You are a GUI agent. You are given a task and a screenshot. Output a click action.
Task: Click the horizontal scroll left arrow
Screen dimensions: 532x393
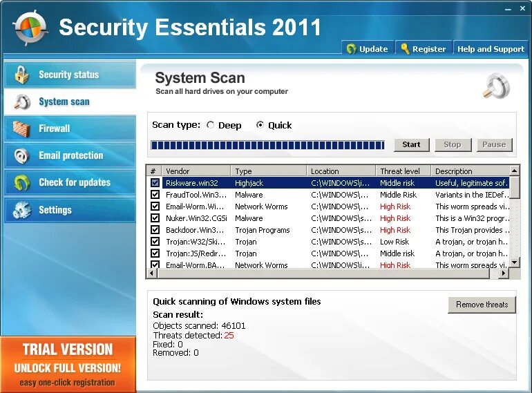click(152, 274)
